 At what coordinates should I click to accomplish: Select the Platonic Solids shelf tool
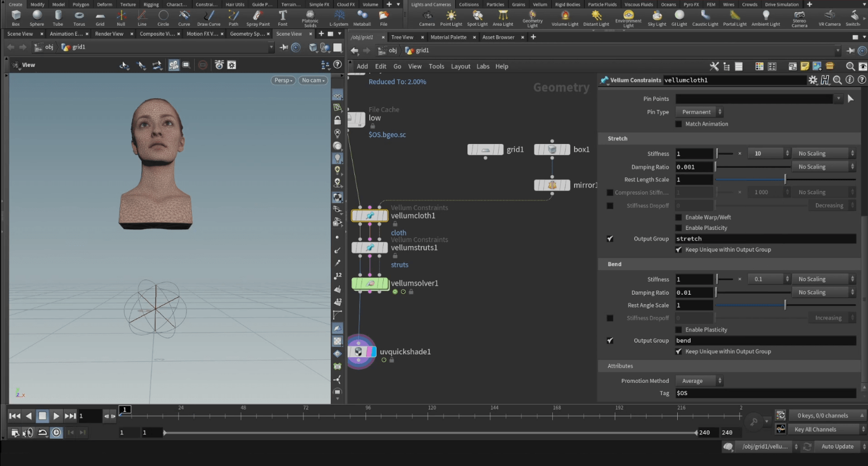pyautogui.click(x=310, y=17)
